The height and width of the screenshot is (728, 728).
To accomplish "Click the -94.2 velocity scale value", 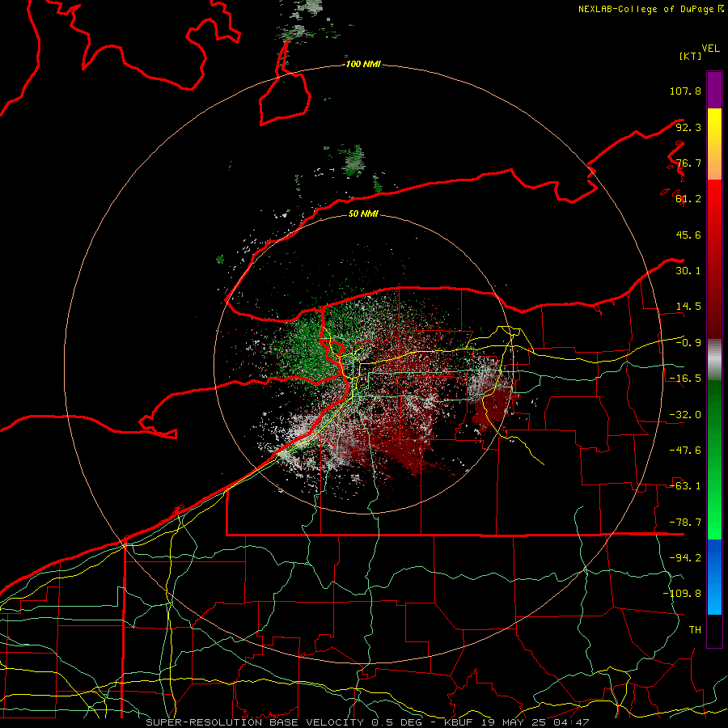I will (x=685, y=558).
